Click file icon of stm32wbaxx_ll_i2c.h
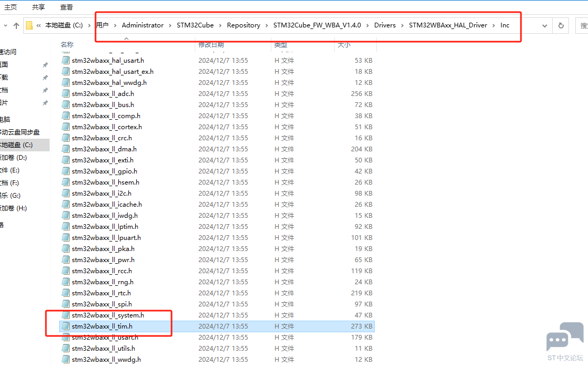Image resolution: width=588 pixels, height=366 pixels. pyautogui.click(x=65, y=194)
